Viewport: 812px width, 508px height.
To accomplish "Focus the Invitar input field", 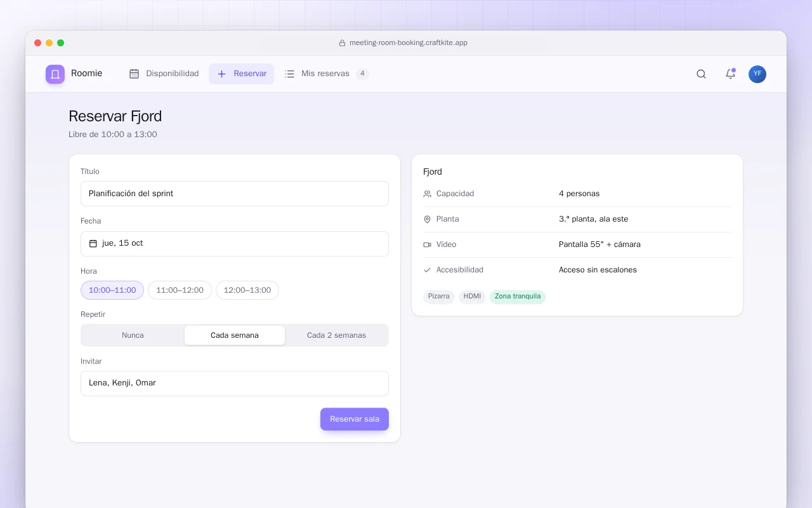I will click(235, 384).
